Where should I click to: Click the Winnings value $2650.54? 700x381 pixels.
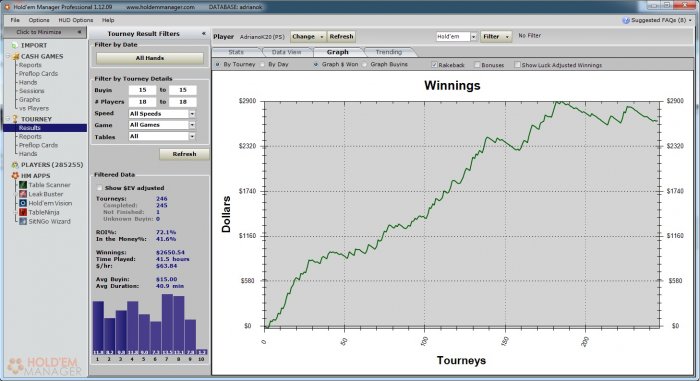170,252
